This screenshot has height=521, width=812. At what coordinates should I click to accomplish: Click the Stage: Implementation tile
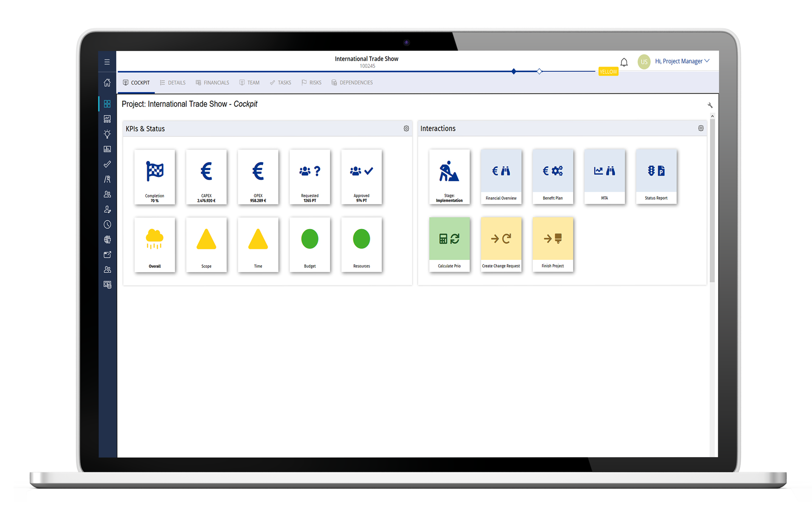pos(450,178)
